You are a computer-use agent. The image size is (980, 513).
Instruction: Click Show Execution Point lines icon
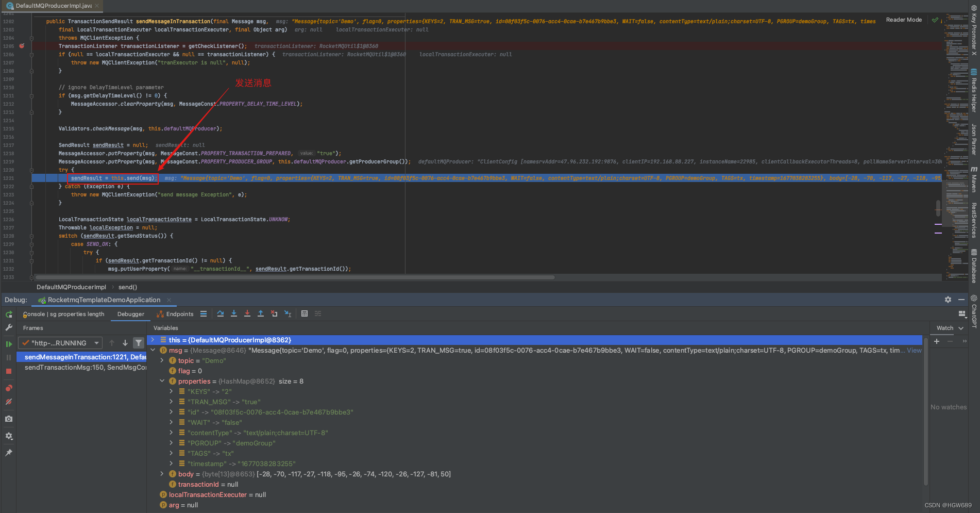204,313
